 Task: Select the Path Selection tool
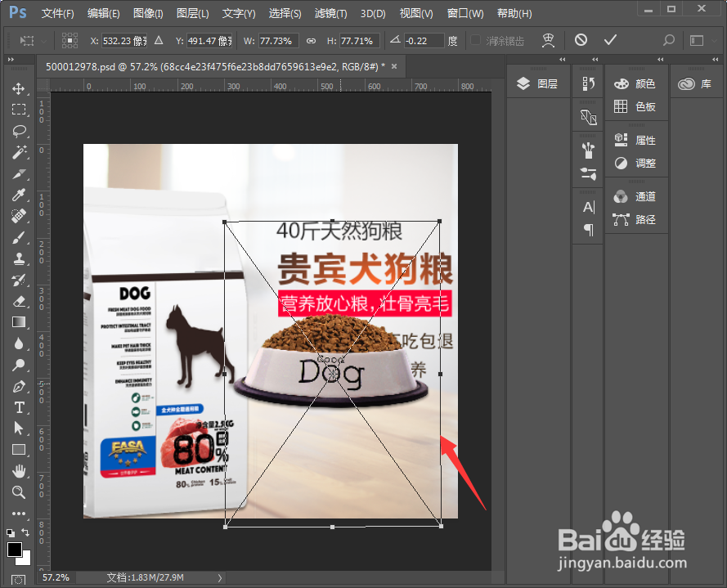pos(19,429)
